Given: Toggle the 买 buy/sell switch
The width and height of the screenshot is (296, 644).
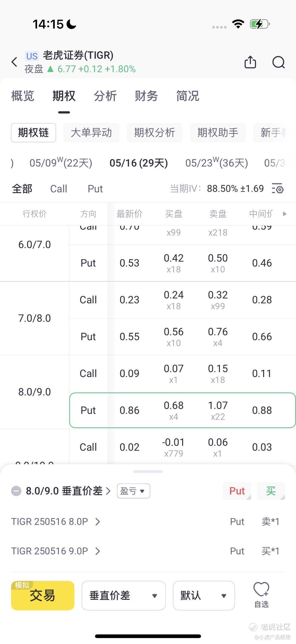Looking at the screenshot, I should click(271, 491).
